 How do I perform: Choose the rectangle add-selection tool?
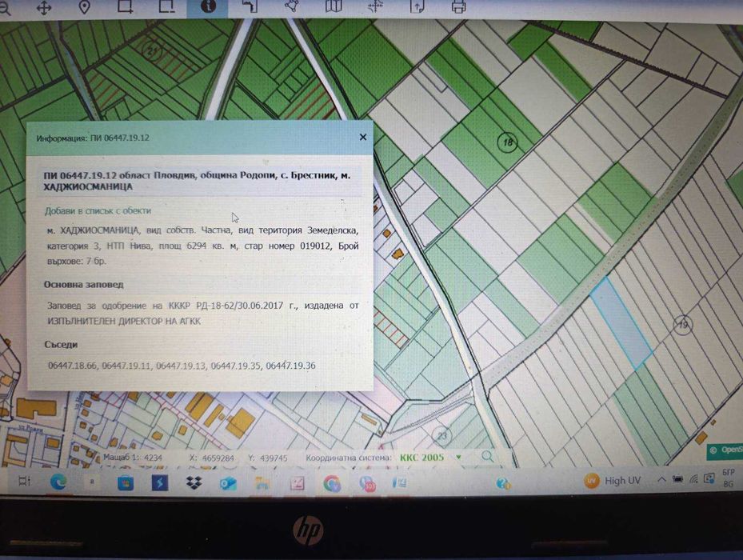point(125,6)
